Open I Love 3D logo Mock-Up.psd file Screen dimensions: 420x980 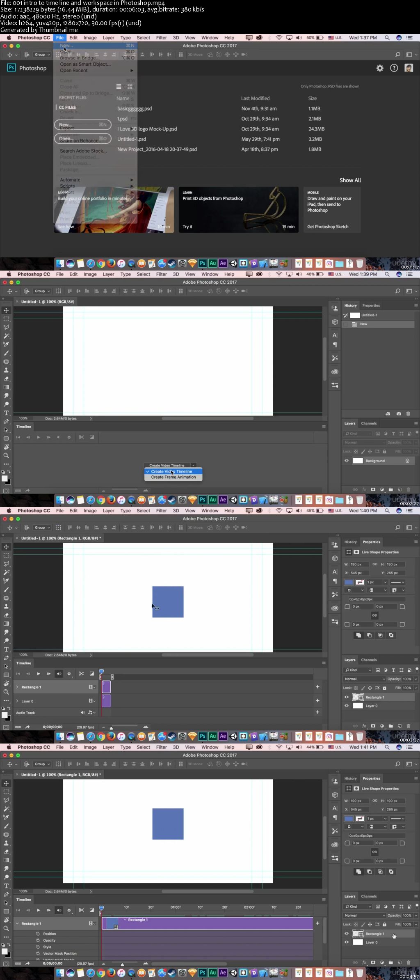coord(147,129)
